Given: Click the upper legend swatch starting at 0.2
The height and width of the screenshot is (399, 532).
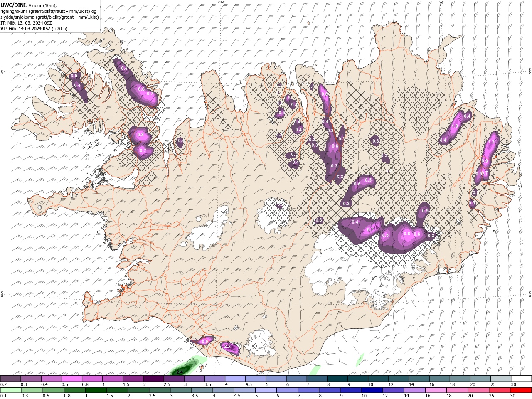Looking at the screenshot, I should pyautogui.click(x=10, y=379).
